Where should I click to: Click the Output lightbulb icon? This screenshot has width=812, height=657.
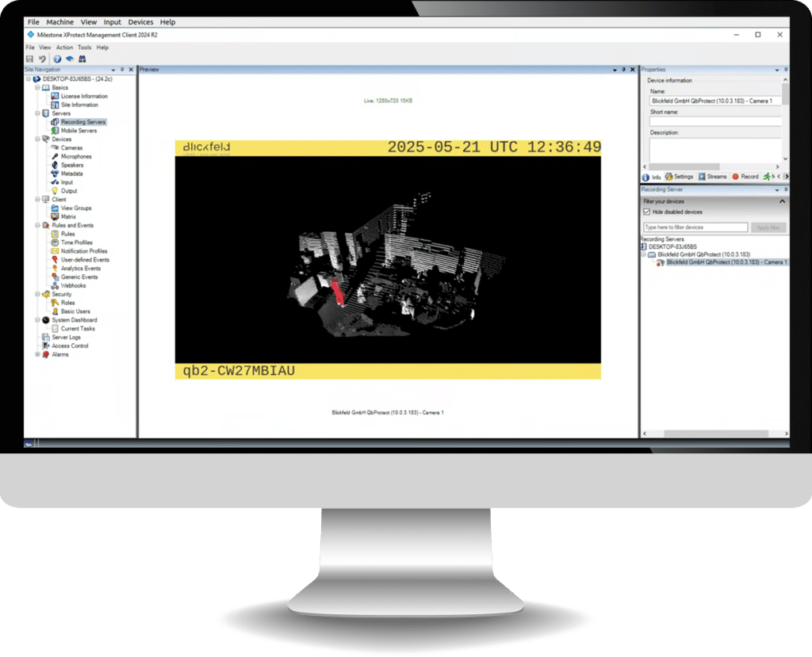(55, 191)
